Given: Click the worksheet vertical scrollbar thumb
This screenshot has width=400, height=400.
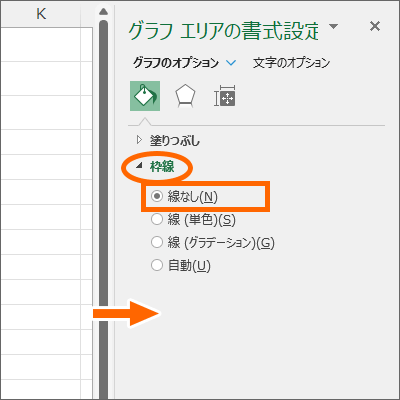Looking at the screenshot, I should [x=103, y=209].
